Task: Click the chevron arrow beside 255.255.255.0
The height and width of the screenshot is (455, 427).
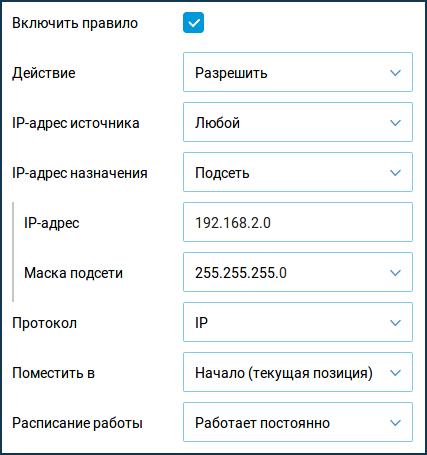Action: click(x=395, y=273)
